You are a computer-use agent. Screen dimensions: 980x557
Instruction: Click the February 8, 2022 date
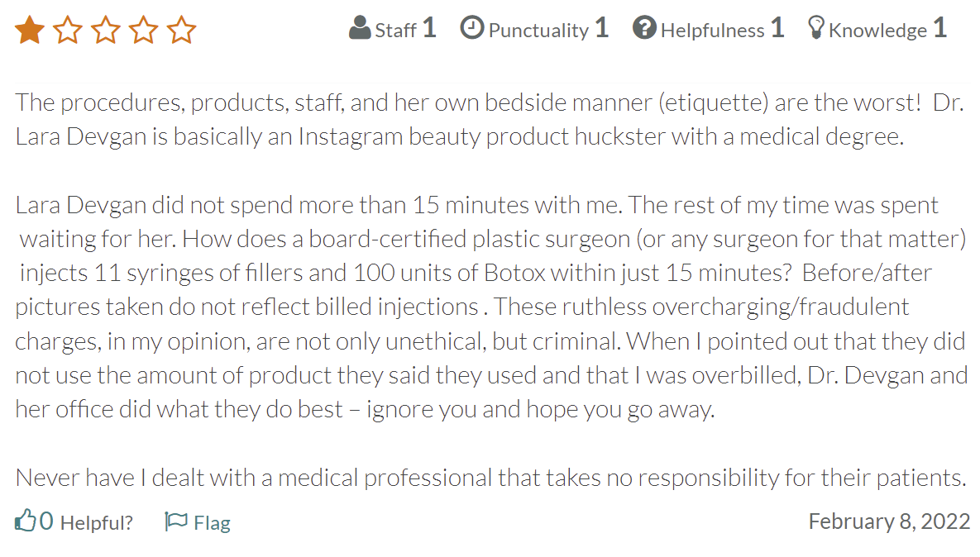point(889,521)
